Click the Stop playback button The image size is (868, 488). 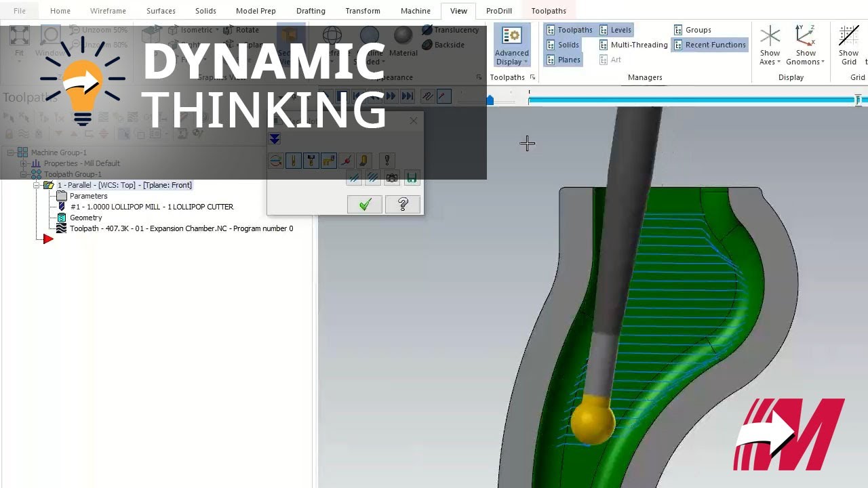[x=342, y=96]
